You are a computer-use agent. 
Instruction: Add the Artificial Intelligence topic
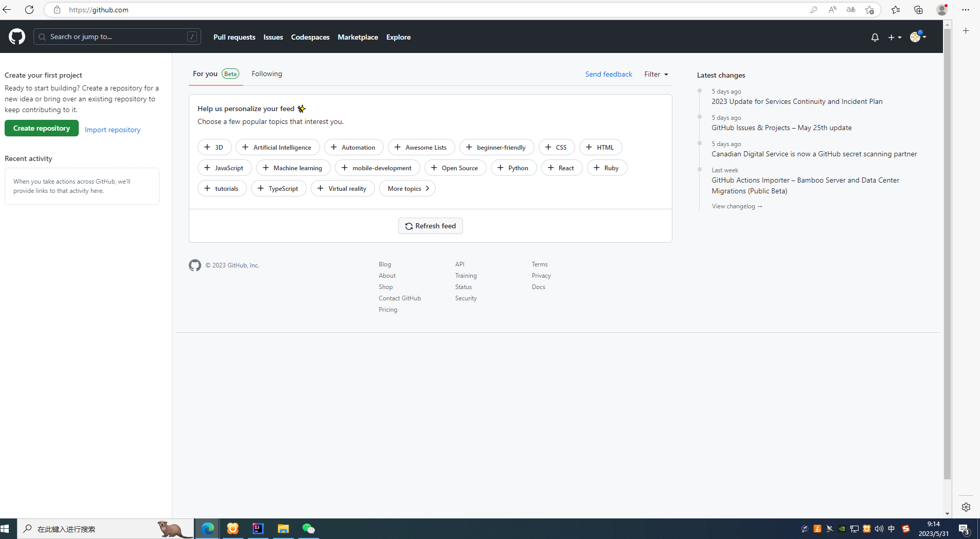(278, 147)
